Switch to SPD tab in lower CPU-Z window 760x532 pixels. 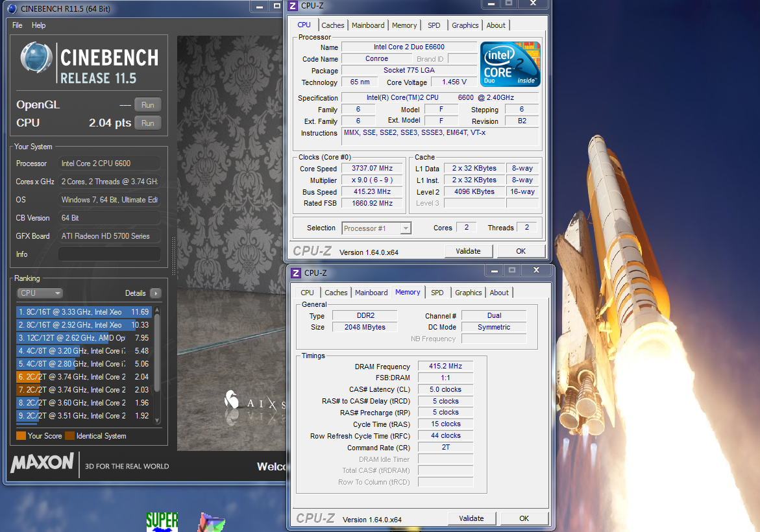click(x=437, y=293)
